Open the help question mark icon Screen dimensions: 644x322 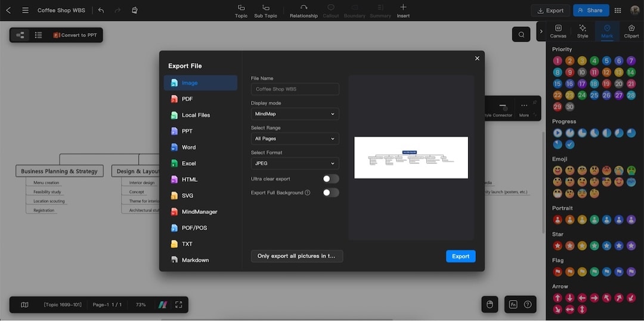tap(528, 304)
